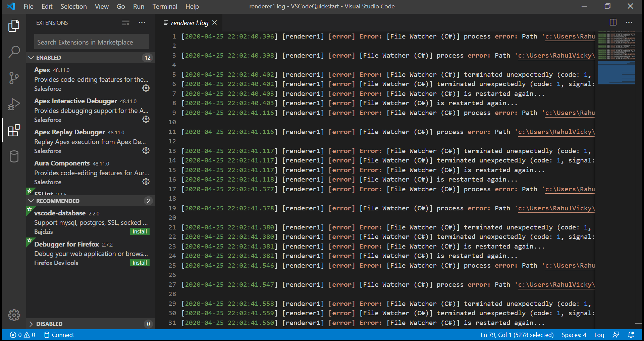
Task: Open Manage settings gear in activity bar
Action: coord(14,315)
